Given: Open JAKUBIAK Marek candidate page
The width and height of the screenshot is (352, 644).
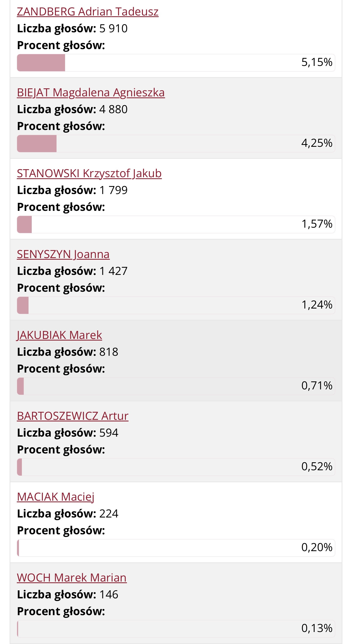Looking at the screenshot, I should tap(59, 335).
